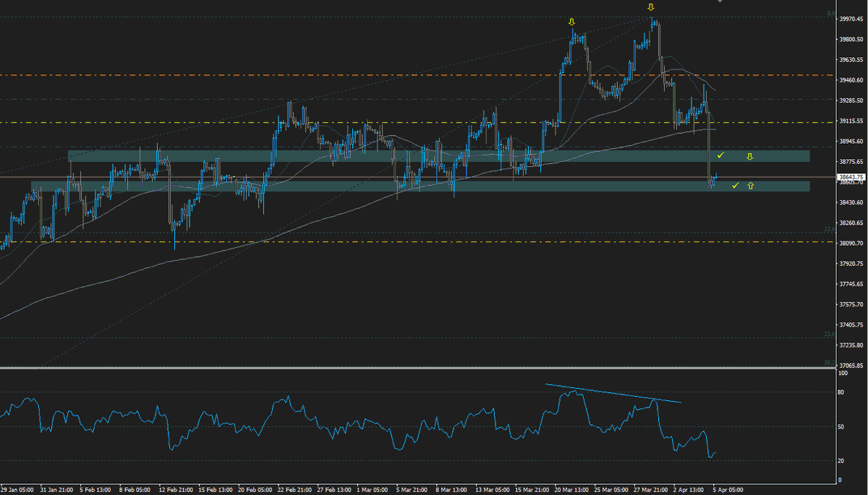
Task: Select the lower teal support zone rectangle
Action: tap(420, 186)
